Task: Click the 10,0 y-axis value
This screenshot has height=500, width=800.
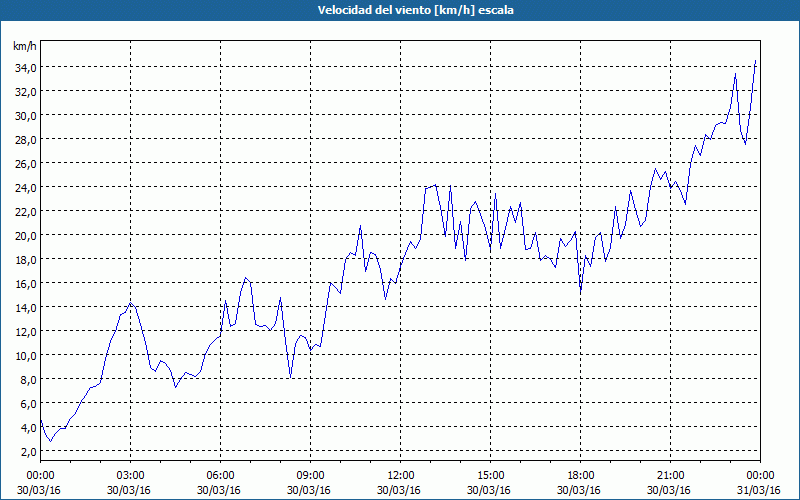Action: coord(24,355)
